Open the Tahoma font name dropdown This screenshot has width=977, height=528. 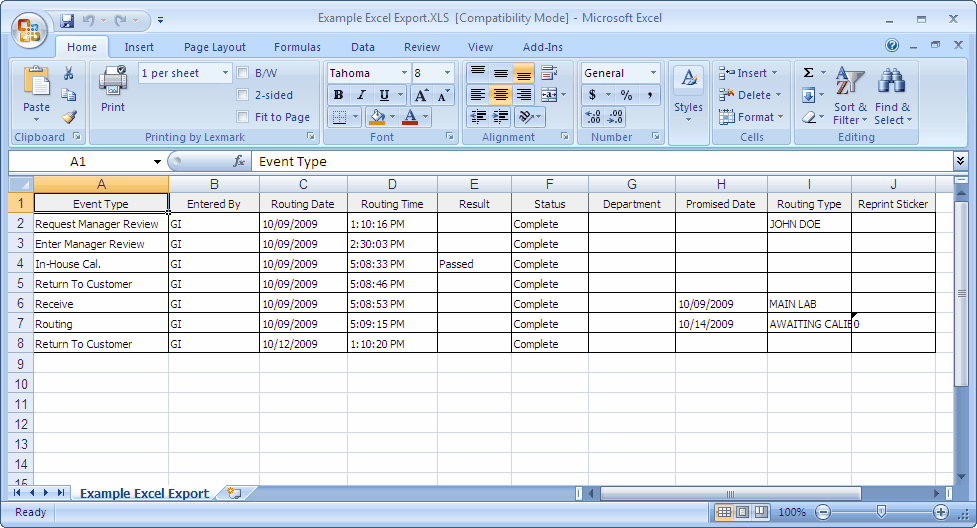click(x=404, y=73)
